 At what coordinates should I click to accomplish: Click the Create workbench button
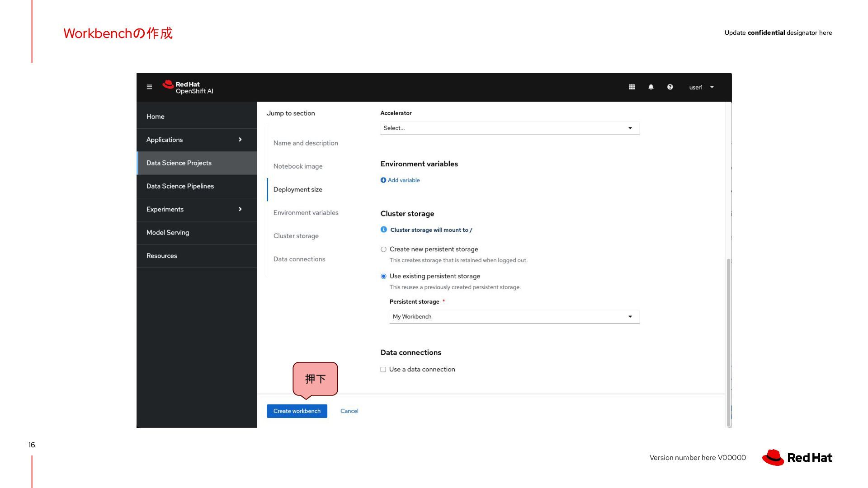point(297,411)
